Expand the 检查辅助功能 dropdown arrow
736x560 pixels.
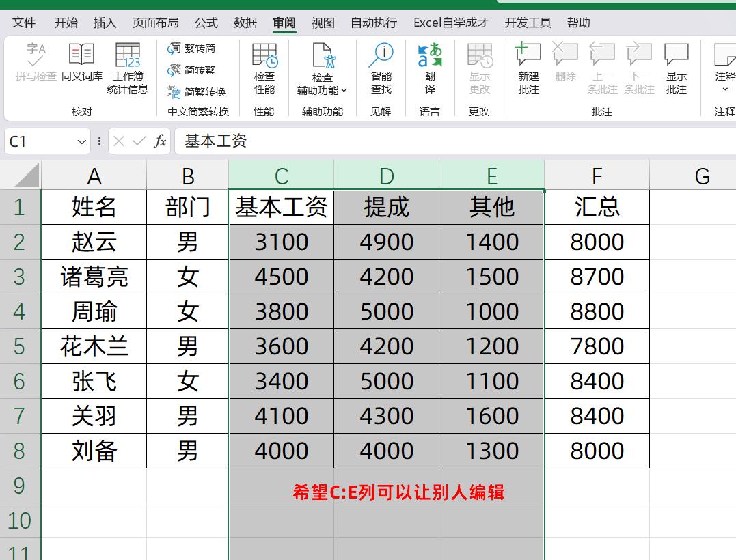[344, 91]
